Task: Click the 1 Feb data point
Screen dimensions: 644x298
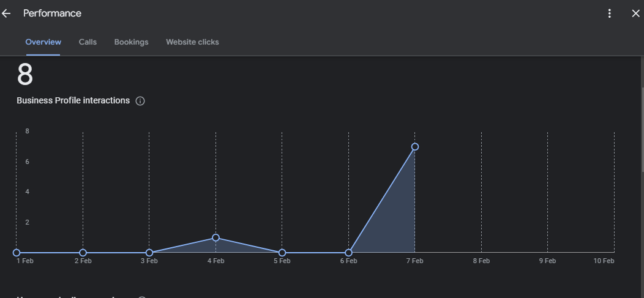Action: click(x=17, y=253)
